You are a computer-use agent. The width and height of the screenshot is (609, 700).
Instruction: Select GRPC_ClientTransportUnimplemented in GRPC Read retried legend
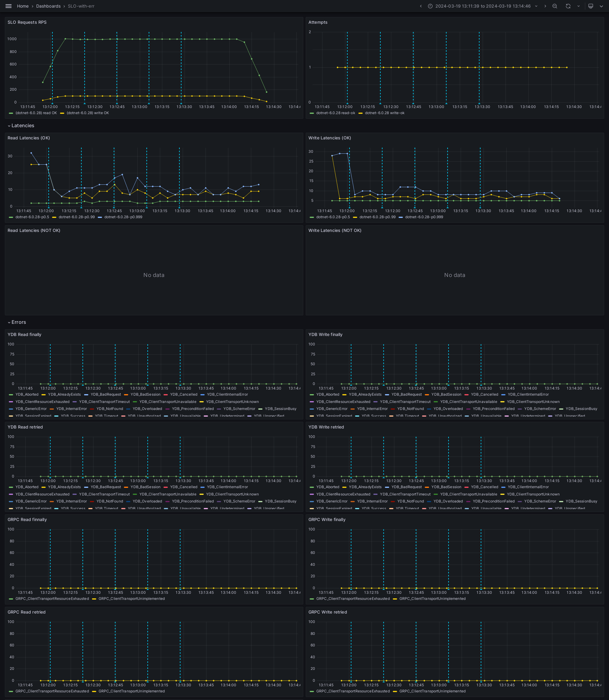132,691
